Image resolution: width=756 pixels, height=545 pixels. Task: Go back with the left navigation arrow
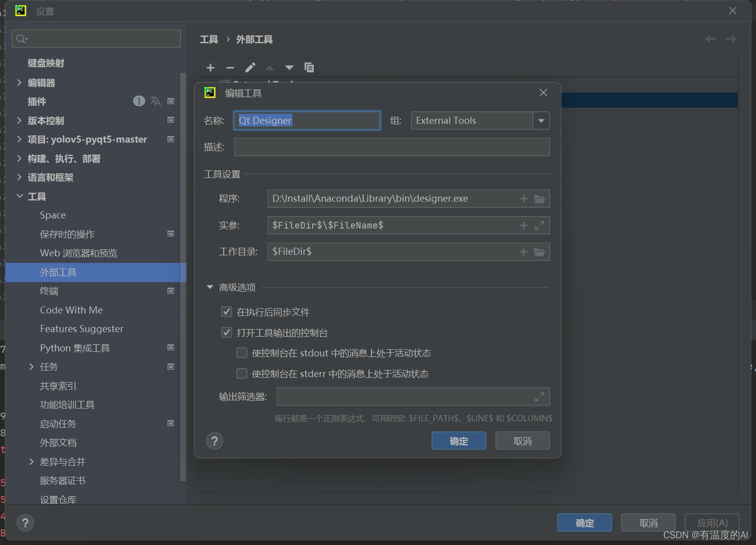coord(710,39)
